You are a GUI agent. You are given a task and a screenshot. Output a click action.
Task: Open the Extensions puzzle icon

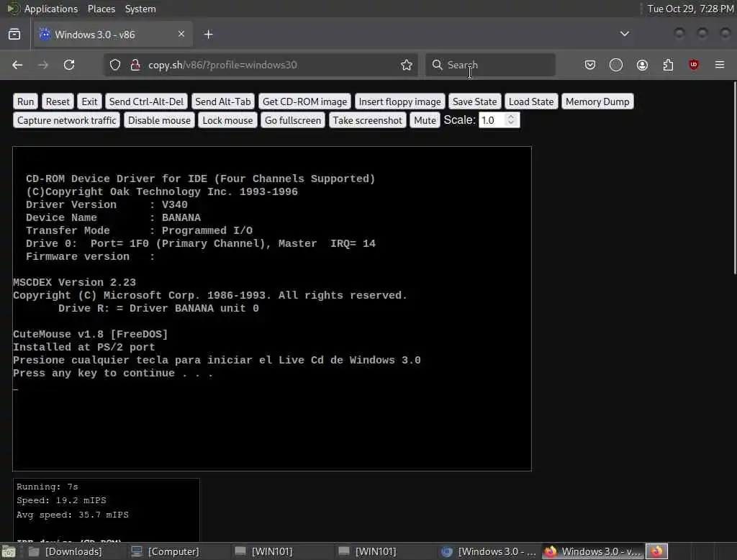(x=668, y=65)
